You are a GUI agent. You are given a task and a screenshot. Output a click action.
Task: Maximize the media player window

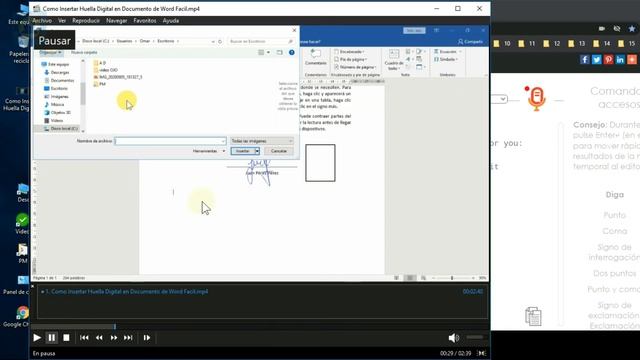(x=458, y=9)
